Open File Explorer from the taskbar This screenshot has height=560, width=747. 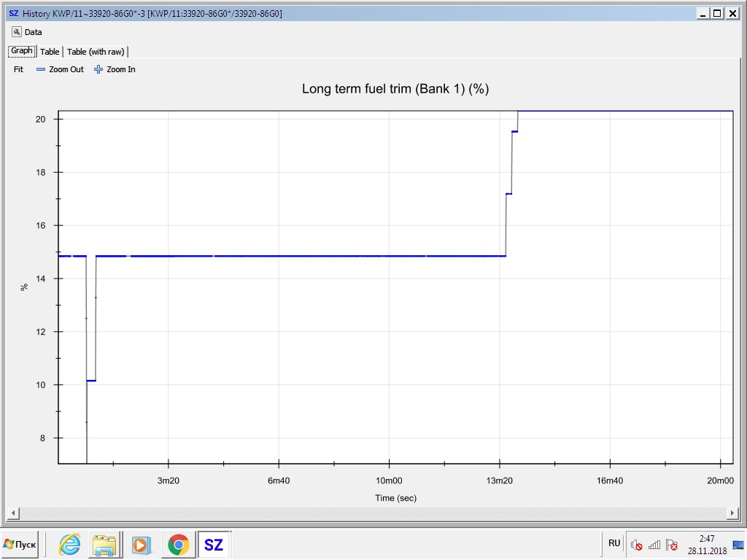pyautogui.click(x=104, y=544)
